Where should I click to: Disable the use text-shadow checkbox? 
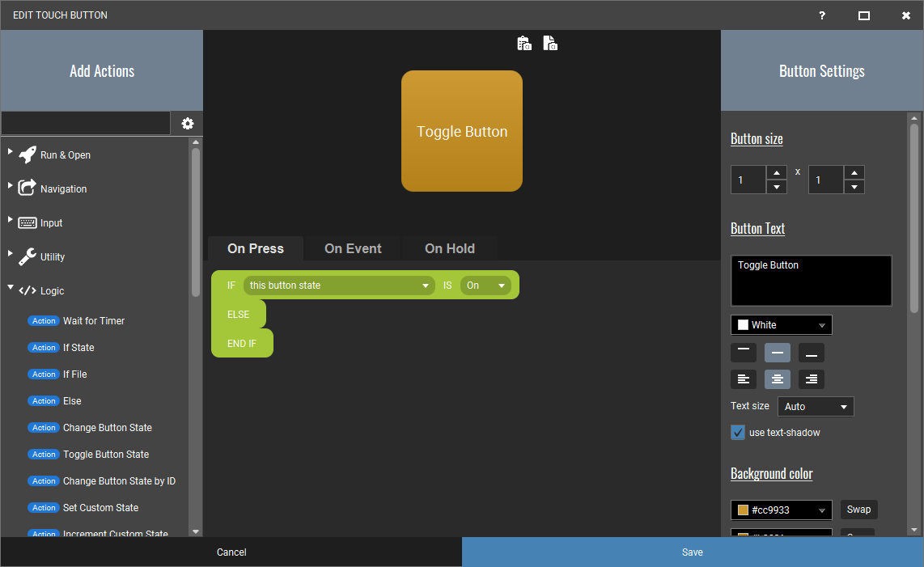738,432
